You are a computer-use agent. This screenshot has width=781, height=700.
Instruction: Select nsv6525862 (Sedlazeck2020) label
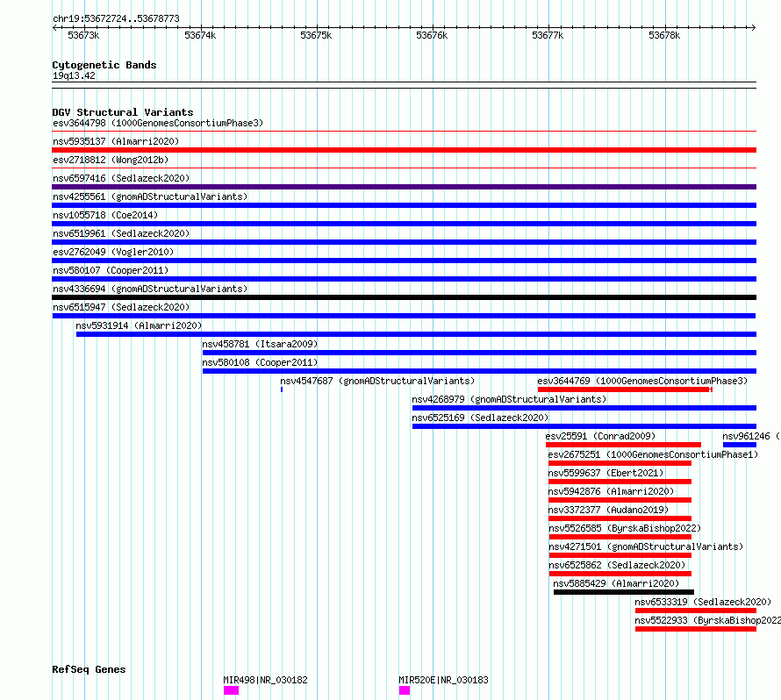coord(617,565)
